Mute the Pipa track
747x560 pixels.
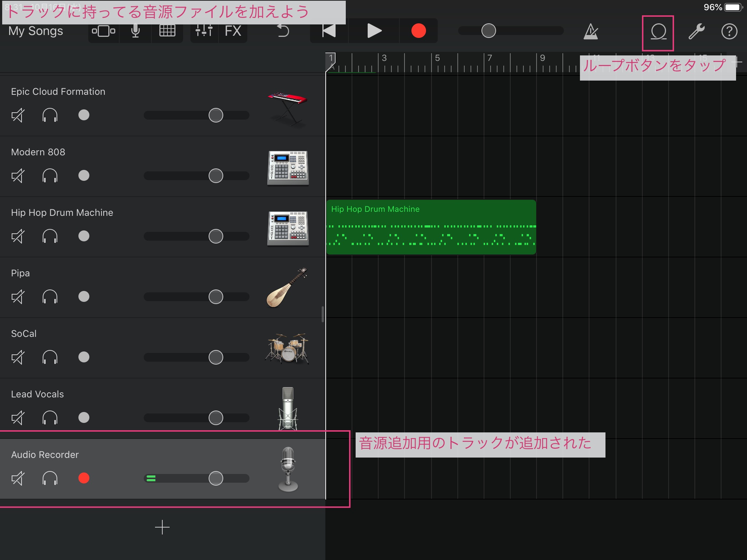[18, 297]
